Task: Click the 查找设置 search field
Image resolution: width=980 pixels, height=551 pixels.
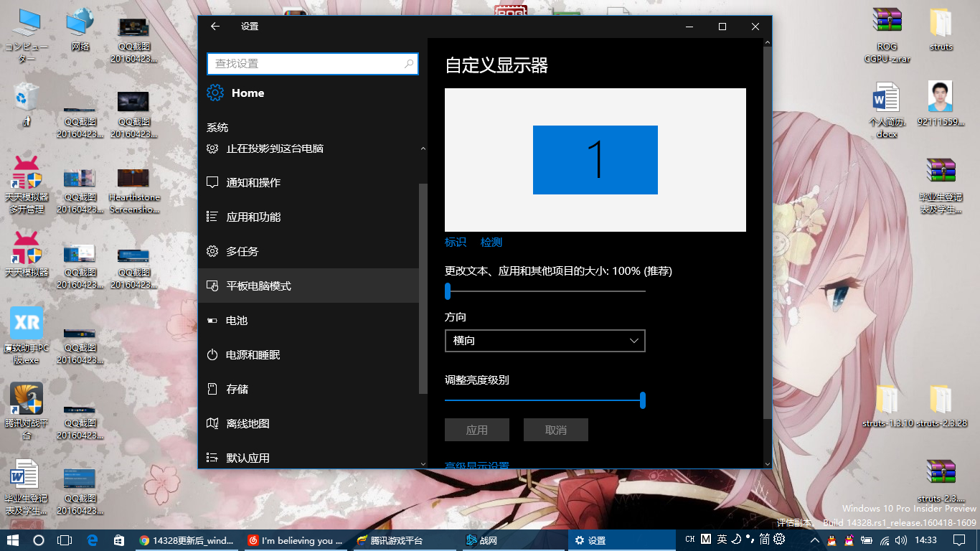Action: [x=312, y=64]
